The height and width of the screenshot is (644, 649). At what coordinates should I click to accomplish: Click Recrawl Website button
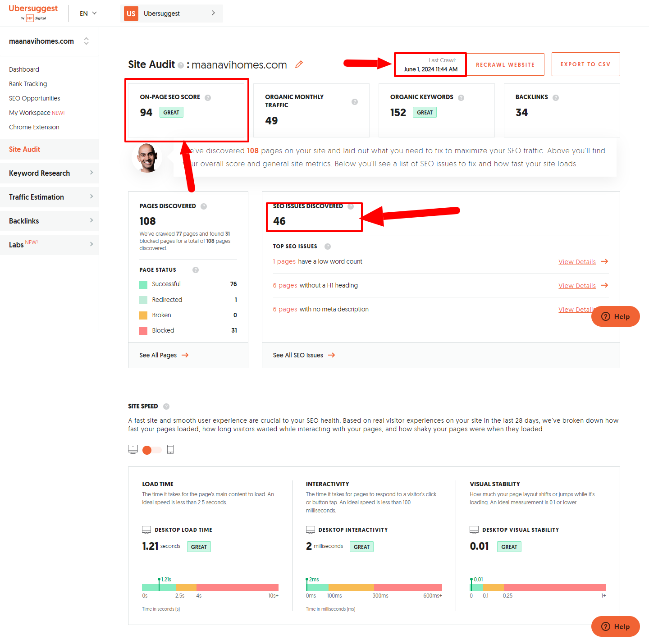coord(505,64)
